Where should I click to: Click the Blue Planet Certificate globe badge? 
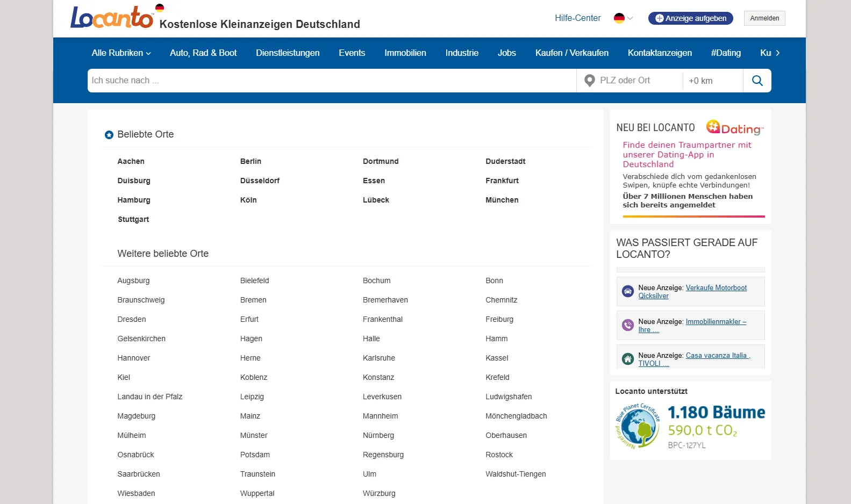point(638,426)
